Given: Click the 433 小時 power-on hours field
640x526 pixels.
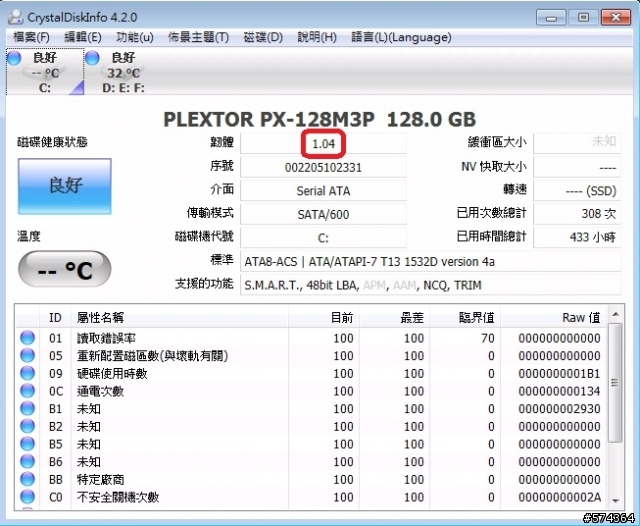Looking at the screenshot, I should click(577, 237).
